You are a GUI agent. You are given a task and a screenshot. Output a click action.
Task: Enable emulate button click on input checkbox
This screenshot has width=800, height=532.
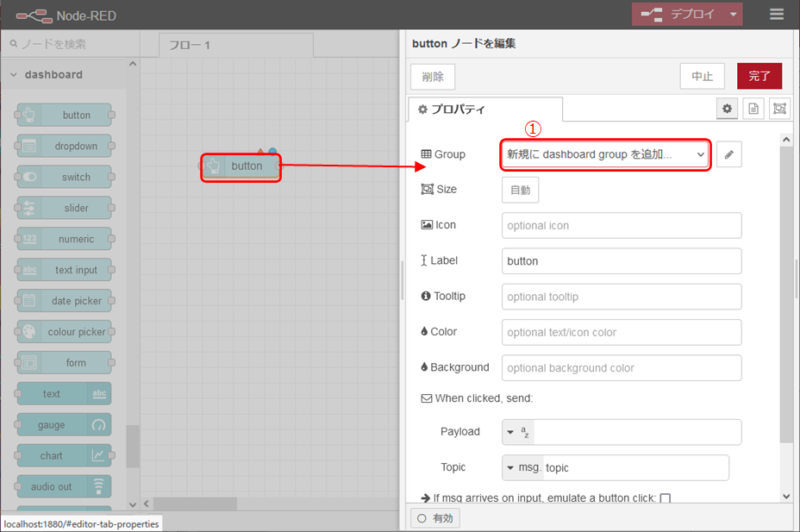click(x=665, y=498)
